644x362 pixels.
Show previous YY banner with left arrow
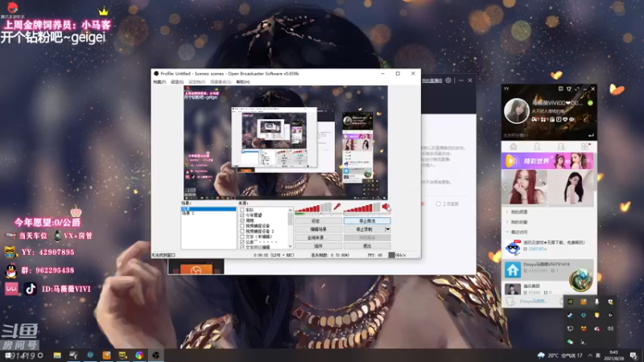click(x=505, y=187)
